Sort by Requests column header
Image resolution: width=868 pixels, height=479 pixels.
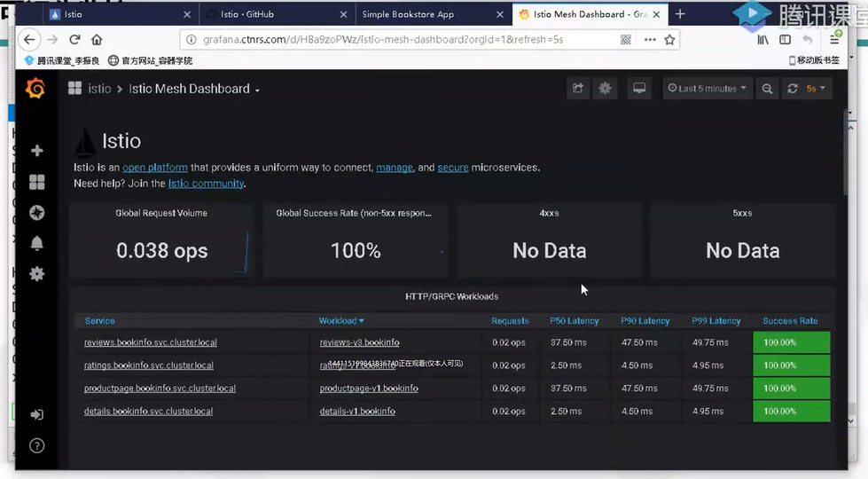tap(510, 320)
